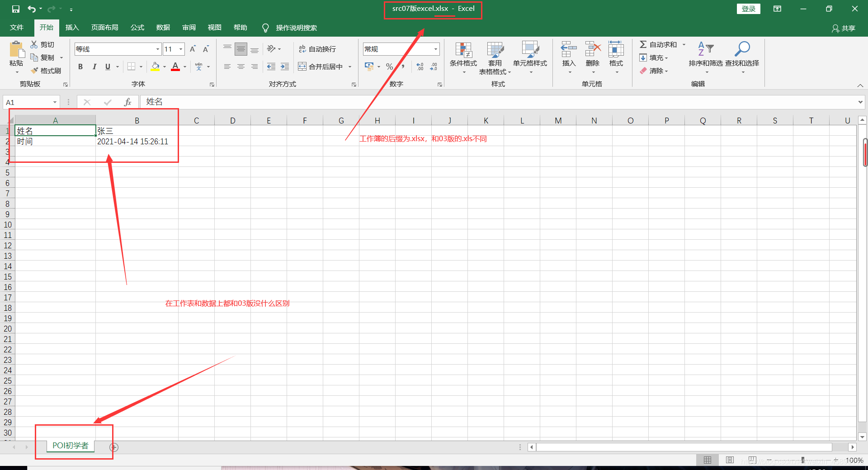Toggle Italic formatting

click(x=94, y=66)
